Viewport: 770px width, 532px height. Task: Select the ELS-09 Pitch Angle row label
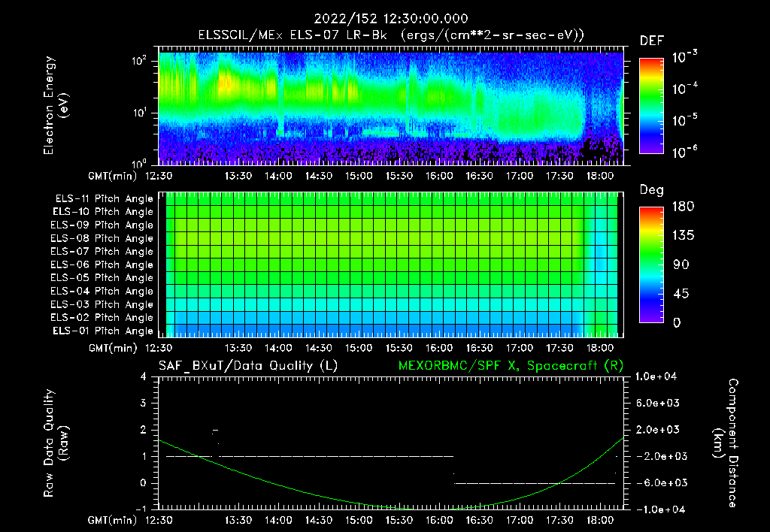point(102,225)
